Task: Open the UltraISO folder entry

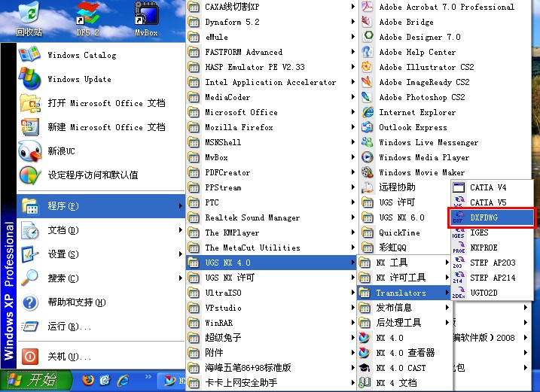Action: pos(271,293)
